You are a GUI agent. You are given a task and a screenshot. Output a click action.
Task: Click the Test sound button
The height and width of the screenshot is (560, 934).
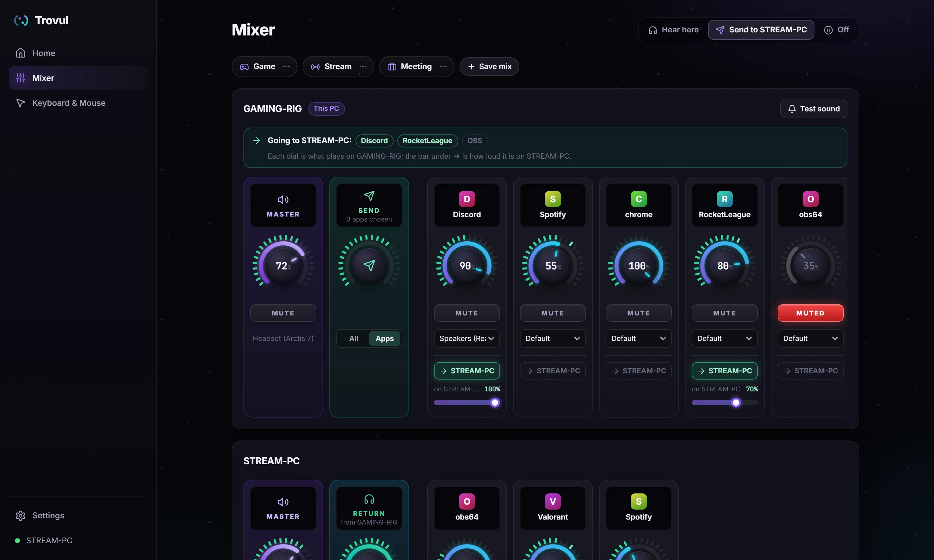click(x=814, y=109)
